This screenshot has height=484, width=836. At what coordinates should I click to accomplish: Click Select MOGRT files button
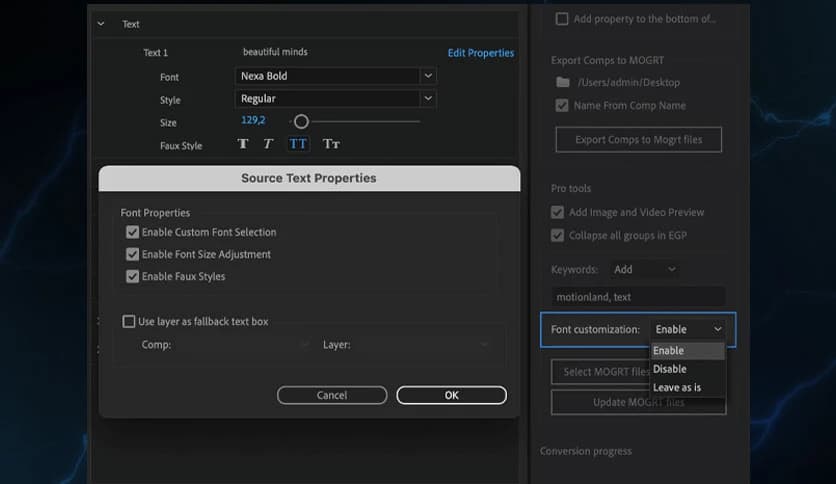(600, 372)
